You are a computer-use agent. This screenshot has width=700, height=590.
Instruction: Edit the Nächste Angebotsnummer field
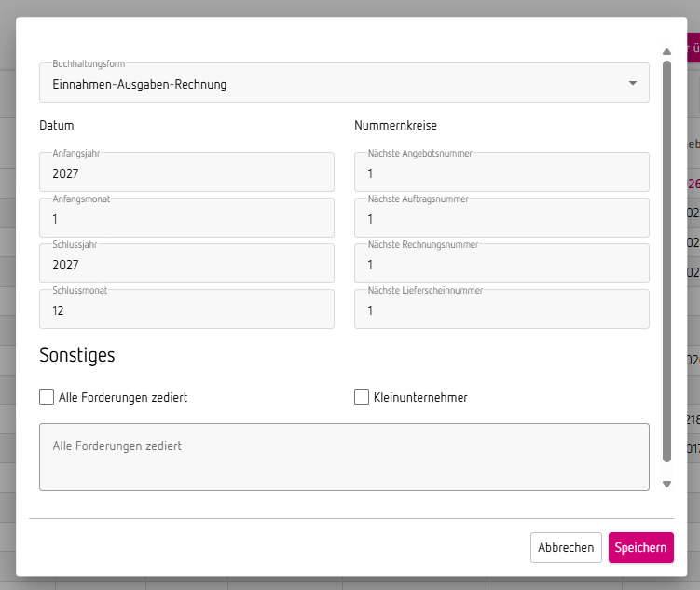[501, 173]
